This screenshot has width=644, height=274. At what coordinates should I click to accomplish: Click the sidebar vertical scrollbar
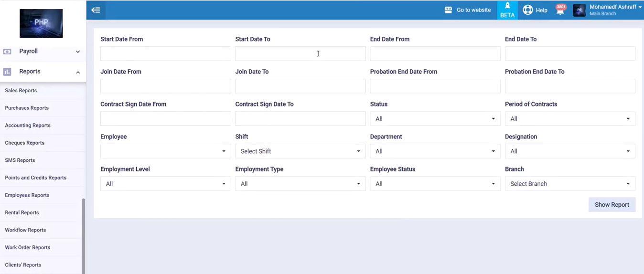pos(84,234)
